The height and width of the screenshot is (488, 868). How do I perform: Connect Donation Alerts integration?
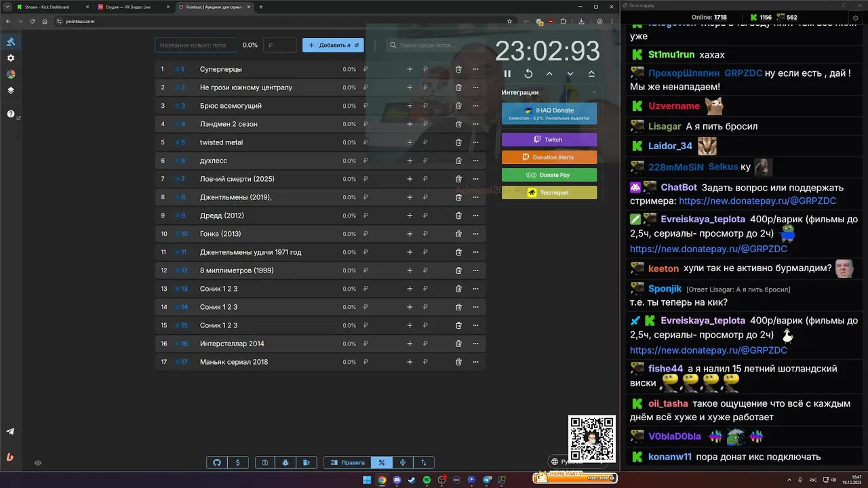click(x=549, y=157)
